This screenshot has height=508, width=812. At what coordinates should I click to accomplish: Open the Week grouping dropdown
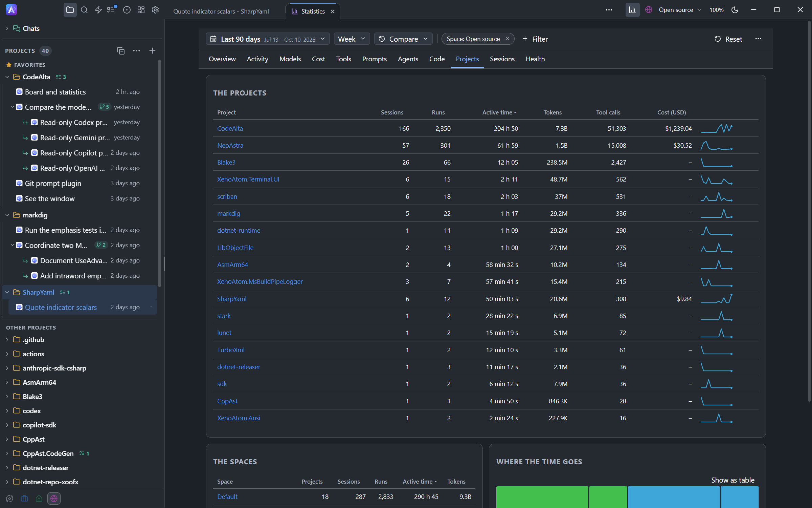352,39
